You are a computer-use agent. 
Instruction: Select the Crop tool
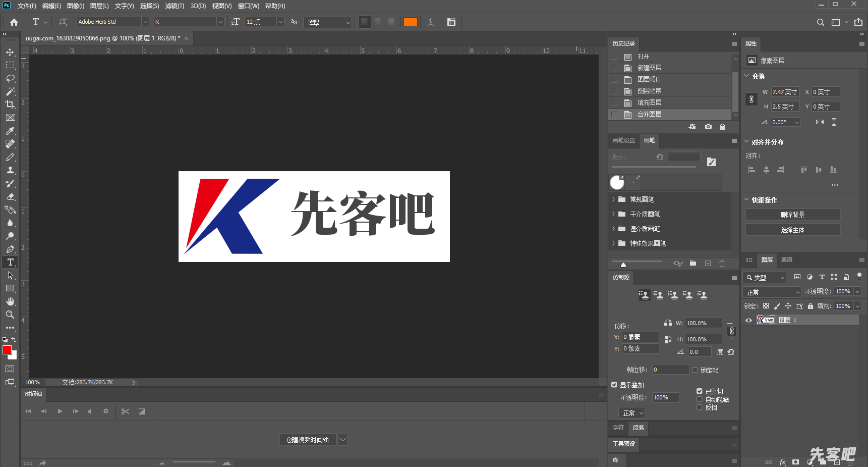tap(10, 105)
